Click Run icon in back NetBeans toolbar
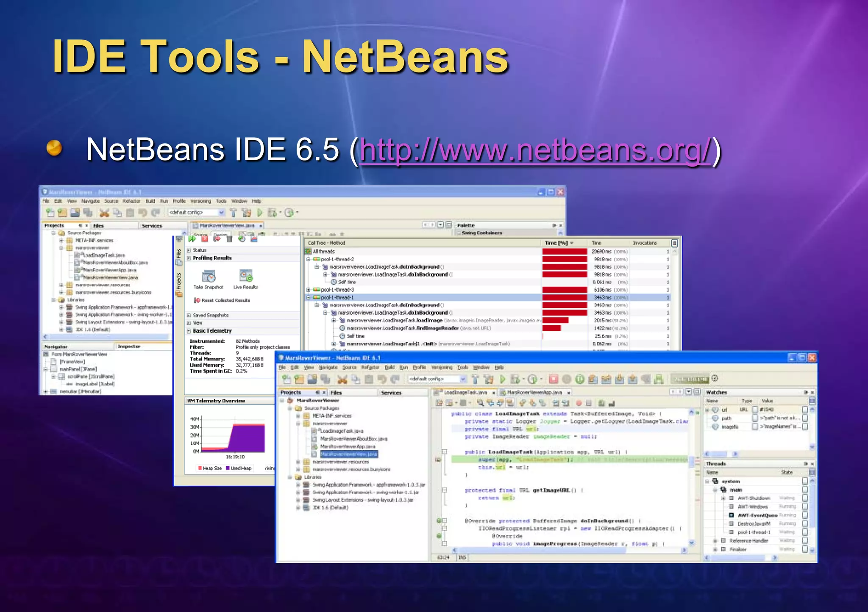868x612 pixels. coord(260,213)
